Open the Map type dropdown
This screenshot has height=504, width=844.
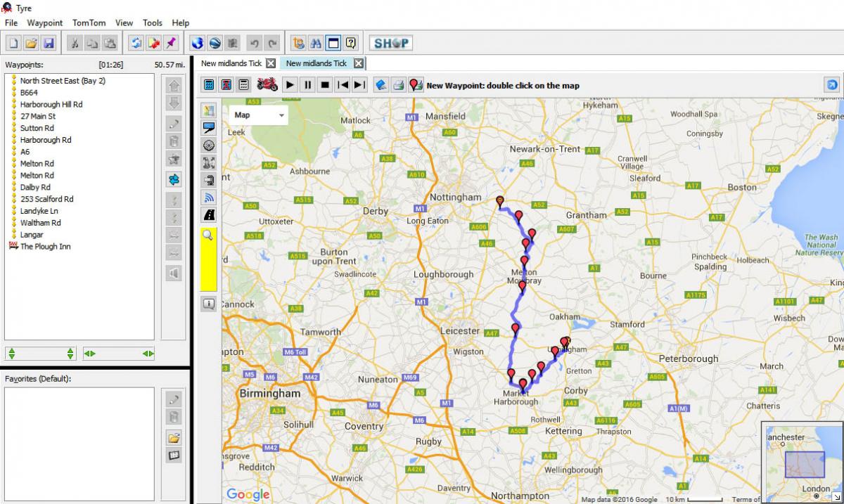(x=258, y=115)
